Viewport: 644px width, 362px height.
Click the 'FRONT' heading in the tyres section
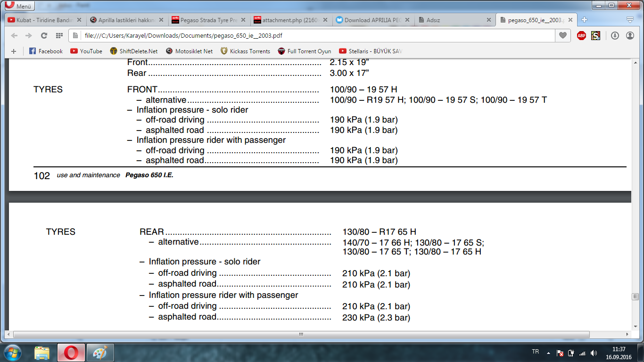pyautogui.click(x=142, y=90)
